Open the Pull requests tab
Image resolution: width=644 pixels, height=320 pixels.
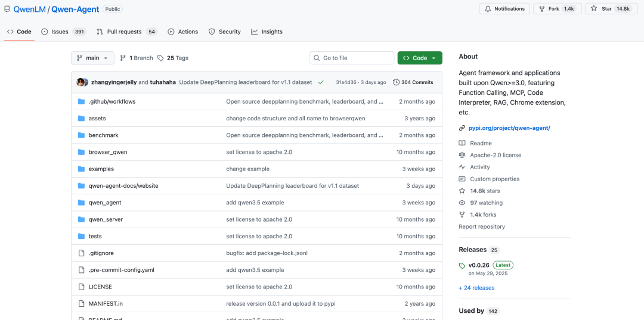[127, 32]
